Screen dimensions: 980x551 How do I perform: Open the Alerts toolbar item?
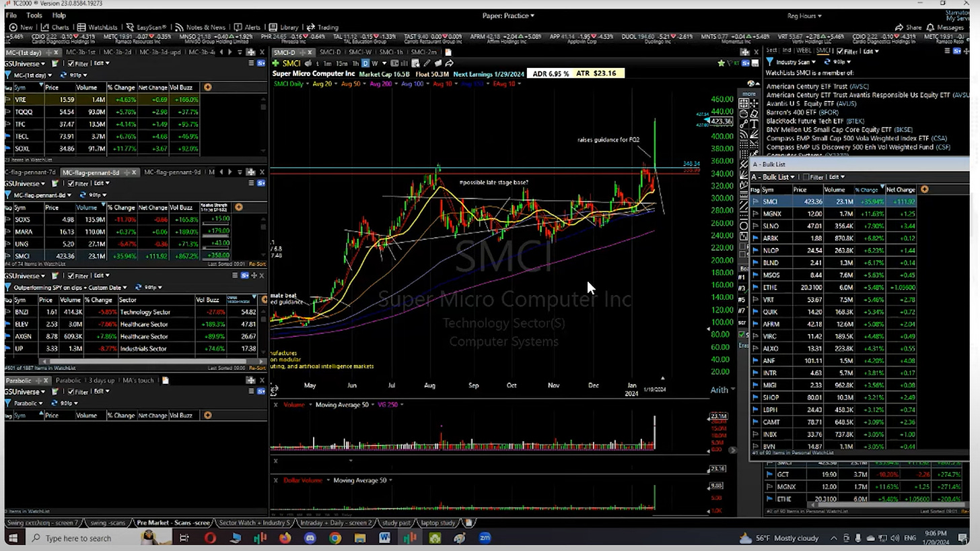[x=247, y=27]
